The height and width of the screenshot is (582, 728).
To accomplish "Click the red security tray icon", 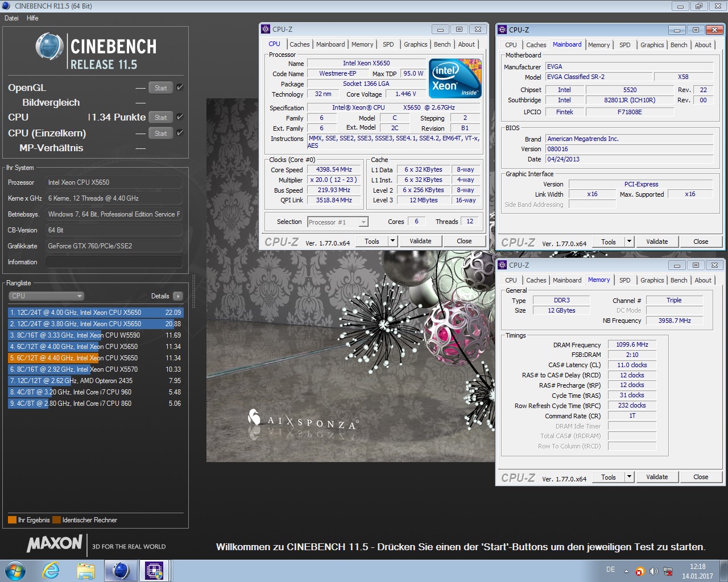I will click(640, 571).
